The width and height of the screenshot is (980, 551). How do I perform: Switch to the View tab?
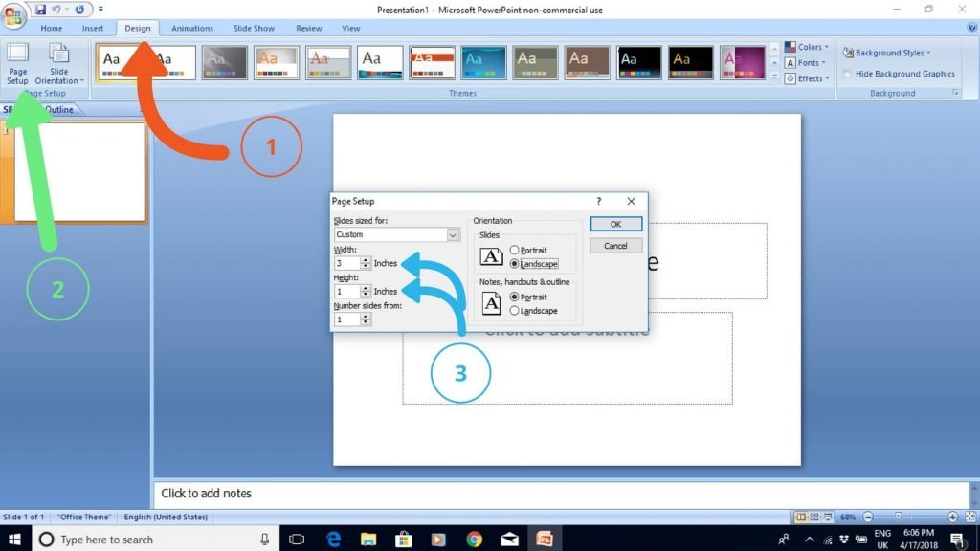[350, 28]
